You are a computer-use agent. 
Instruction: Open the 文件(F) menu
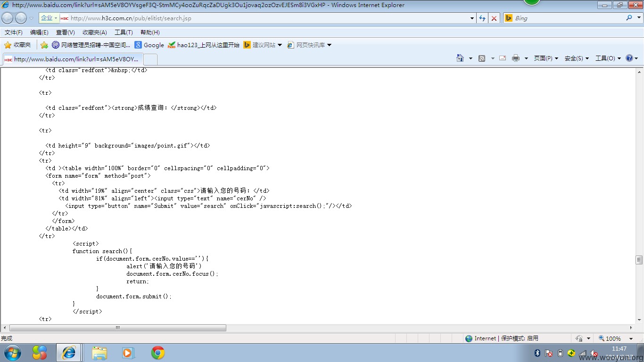pos(14,33)
